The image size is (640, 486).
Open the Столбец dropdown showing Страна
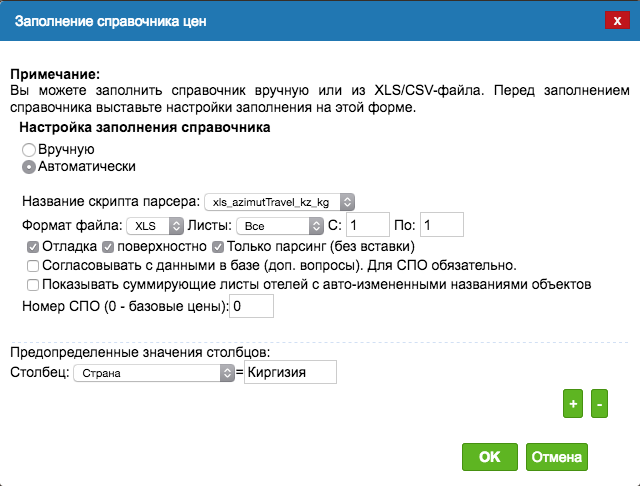(154, 373)
